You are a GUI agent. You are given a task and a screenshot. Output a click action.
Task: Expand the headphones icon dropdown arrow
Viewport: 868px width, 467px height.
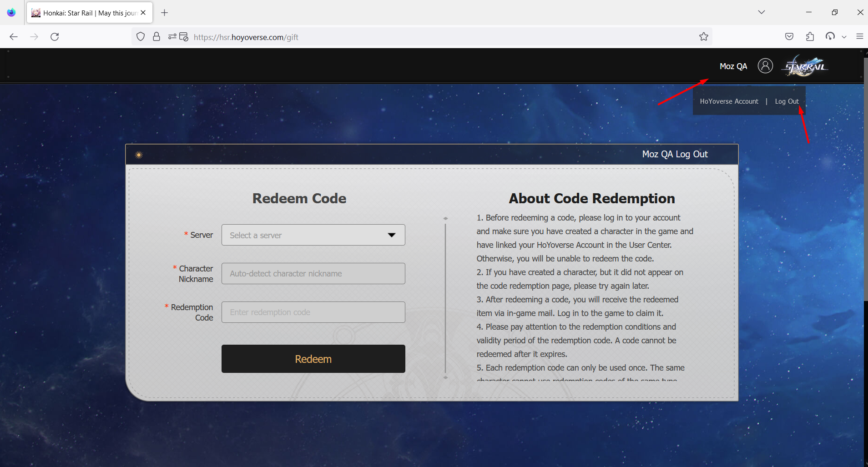844,36
